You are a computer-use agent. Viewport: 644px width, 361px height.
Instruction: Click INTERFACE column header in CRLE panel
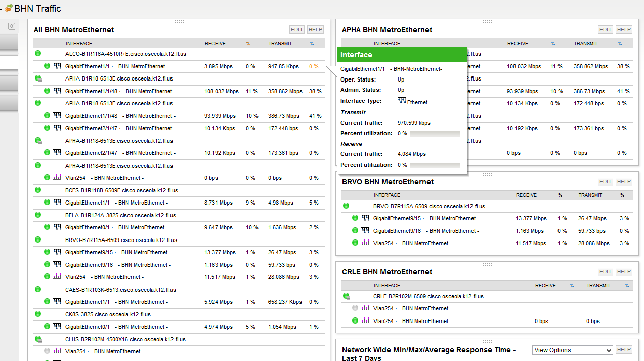click(387, 286)
